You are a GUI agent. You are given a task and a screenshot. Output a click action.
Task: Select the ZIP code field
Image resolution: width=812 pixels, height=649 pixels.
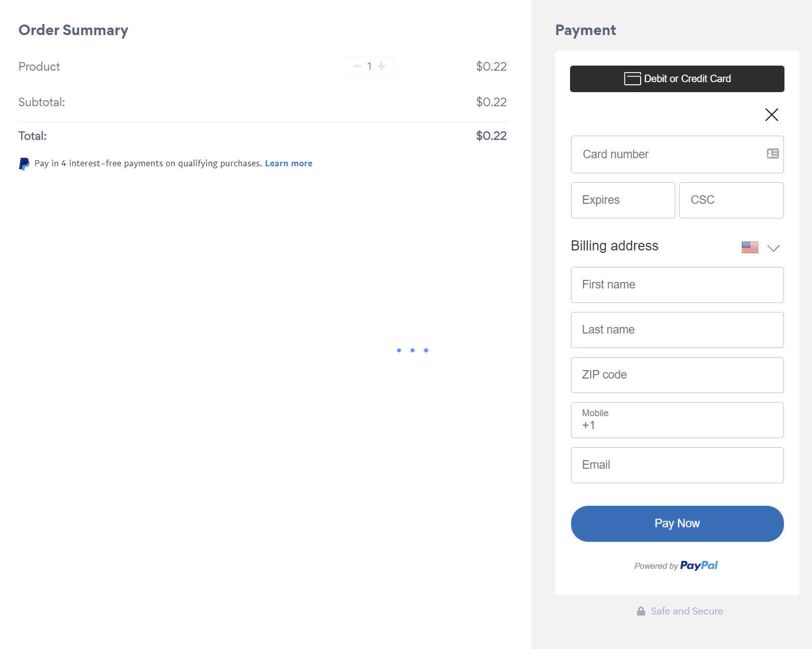[677, 375]
